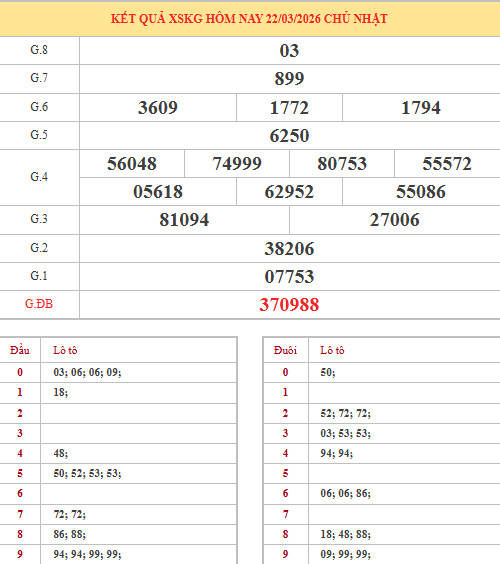
Task: Click the "Đầu" column header
Action: coord(20,350)
